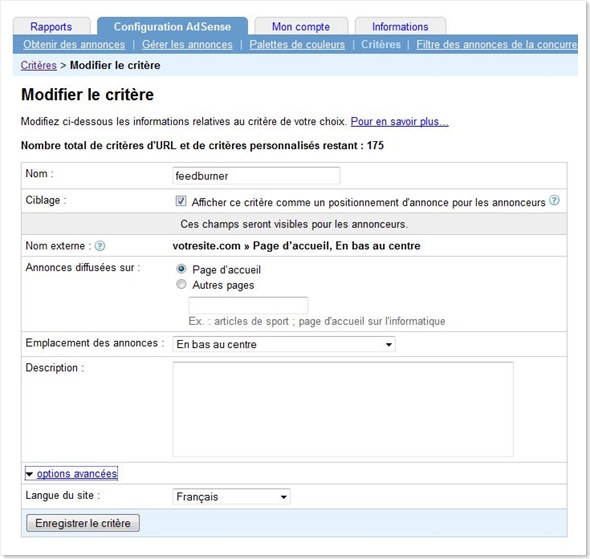
Task: Click the 'Modifier le critère' heading text
Action: [87, 94]
